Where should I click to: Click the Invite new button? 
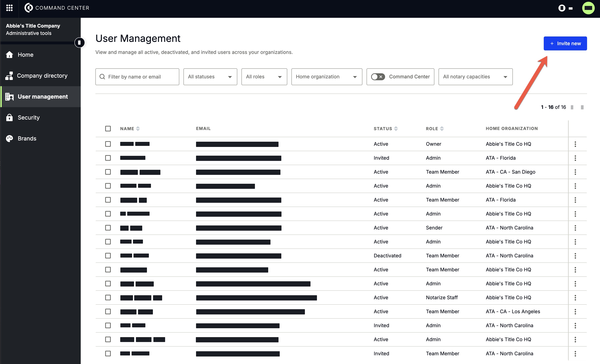click(x=565, y=43)
